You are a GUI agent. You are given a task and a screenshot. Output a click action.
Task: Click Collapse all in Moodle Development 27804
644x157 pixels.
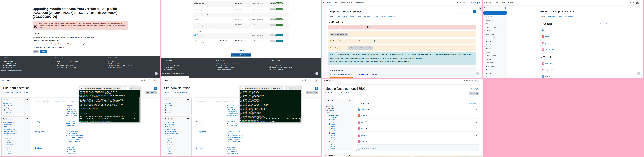pyautogui.click(x=603, y=24)
